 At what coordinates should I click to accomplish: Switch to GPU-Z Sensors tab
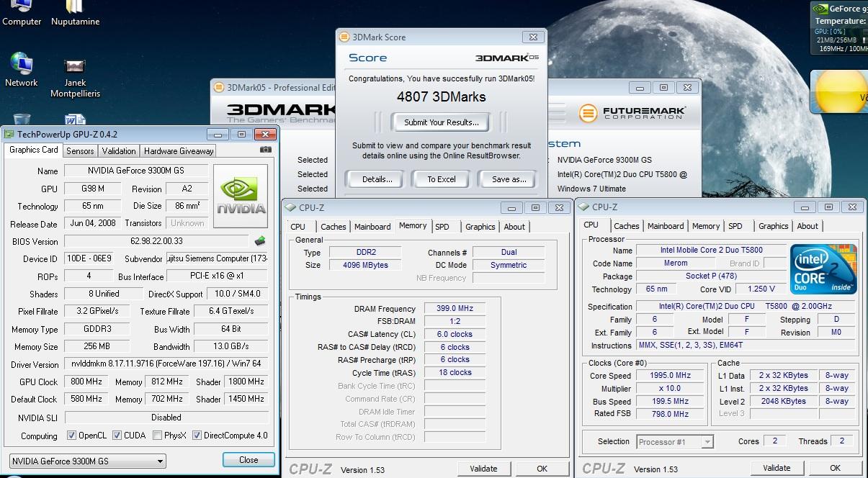pyautogui.click(x=80, y=151)
